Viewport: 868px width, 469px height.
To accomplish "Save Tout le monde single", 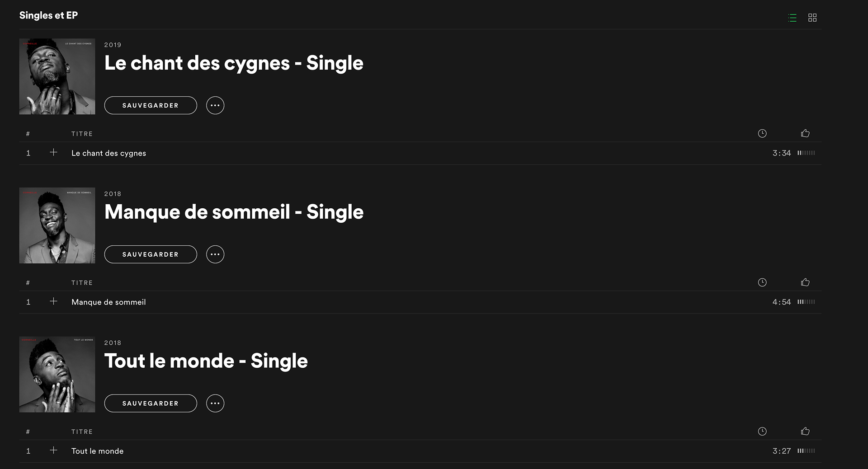I will (x=151, y=403).
